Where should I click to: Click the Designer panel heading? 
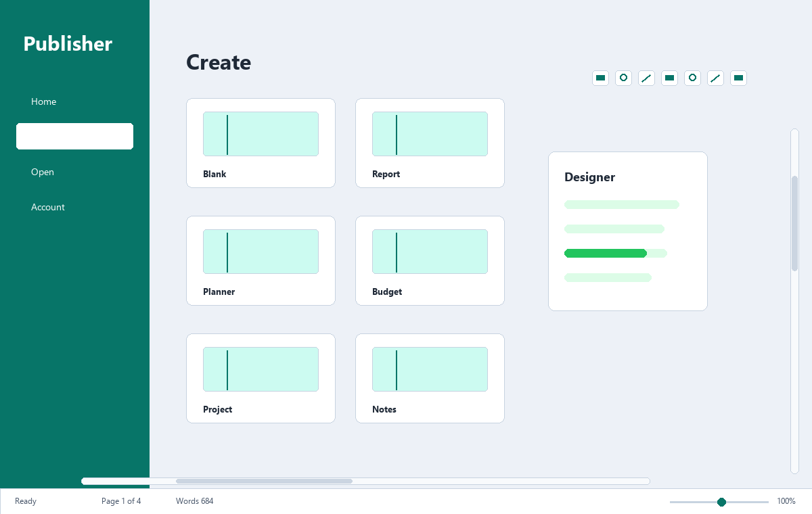click(x=589, y=177)
